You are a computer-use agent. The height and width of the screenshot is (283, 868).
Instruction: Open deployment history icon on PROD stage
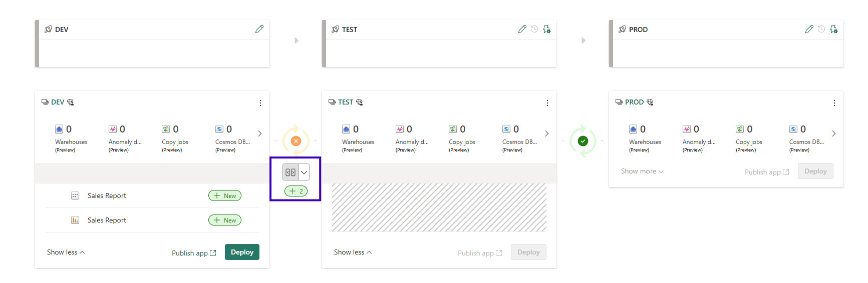[x=821, y=29]
